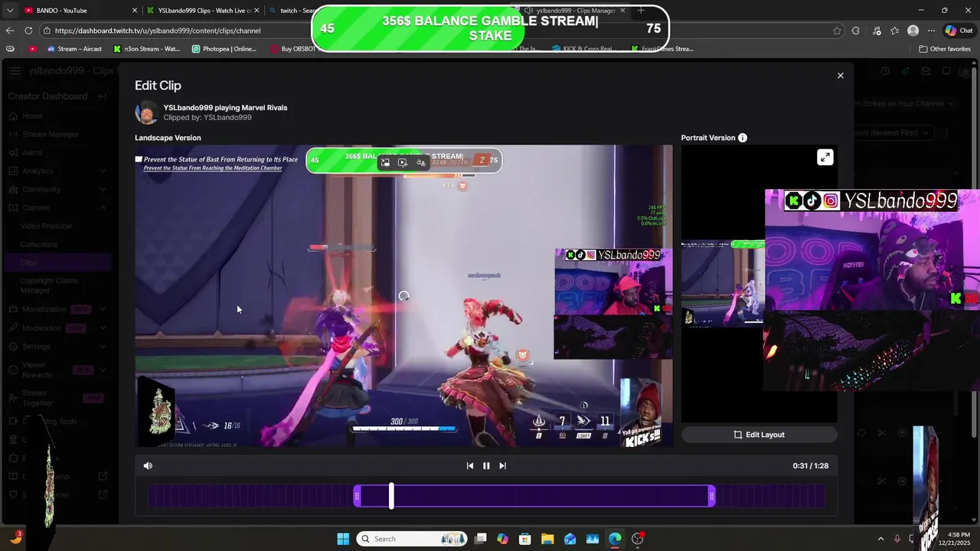Open Other favorites folder

945,49
